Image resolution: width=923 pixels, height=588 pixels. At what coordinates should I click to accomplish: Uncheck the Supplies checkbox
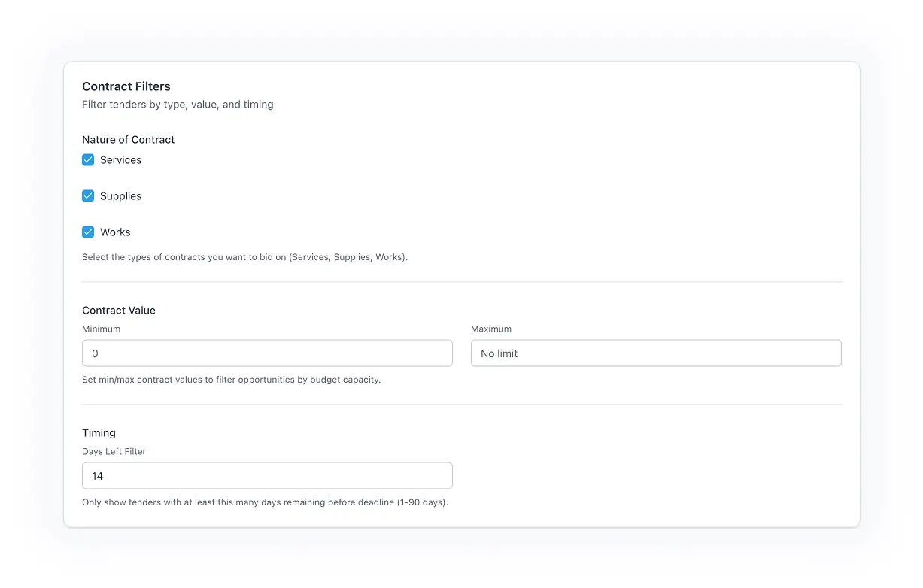point(88,195)
